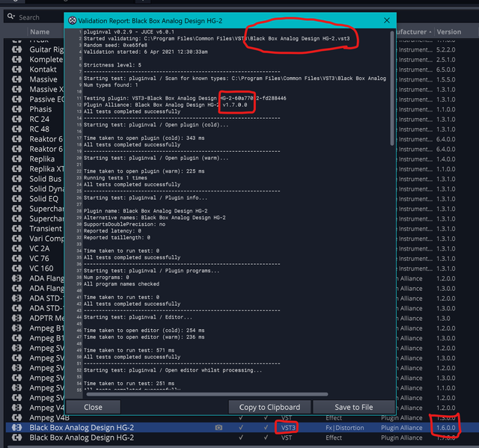Click the Replika XT plugin icon
Viewport: 479px width, 448px height.
coord(16,169)
